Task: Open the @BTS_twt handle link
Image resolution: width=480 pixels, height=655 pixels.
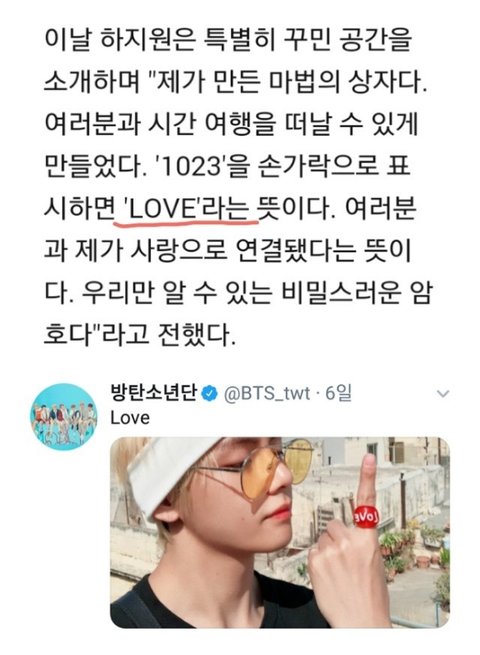Action: [x=267, y=394]
